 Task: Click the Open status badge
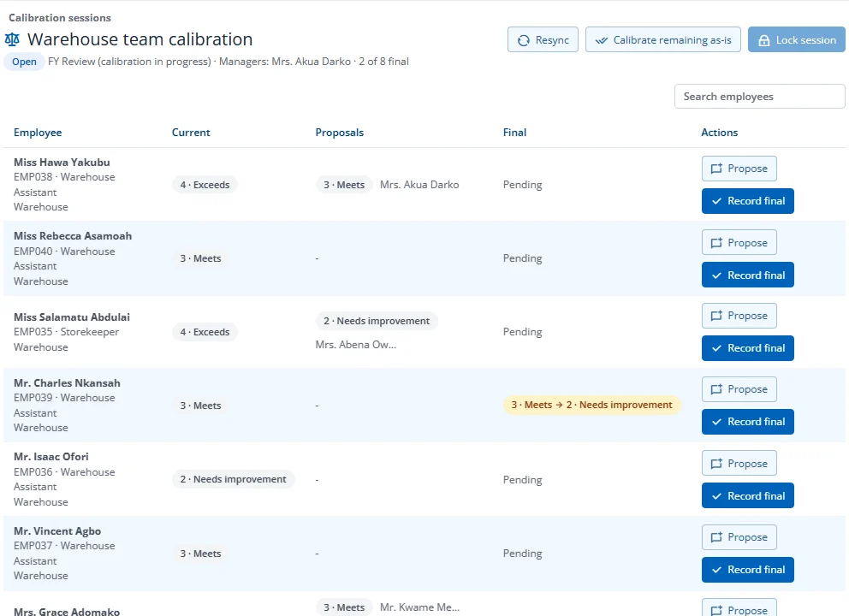(24, 62)
